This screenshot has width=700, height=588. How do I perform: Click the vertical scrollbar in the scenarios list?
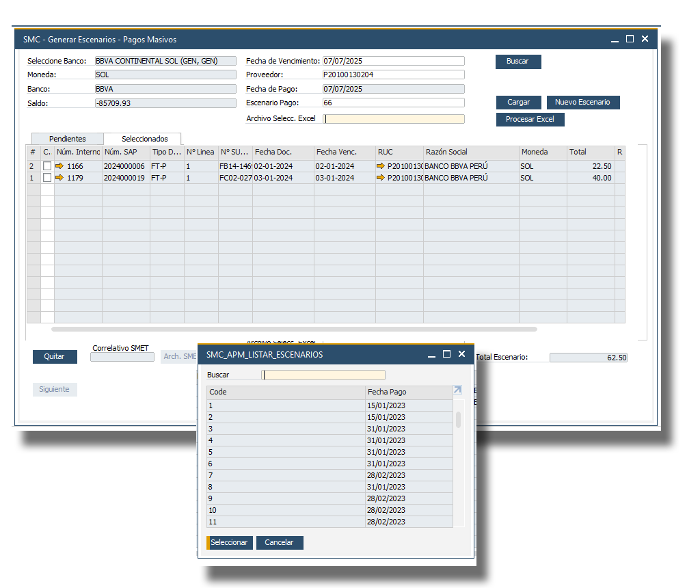(458, 419)
